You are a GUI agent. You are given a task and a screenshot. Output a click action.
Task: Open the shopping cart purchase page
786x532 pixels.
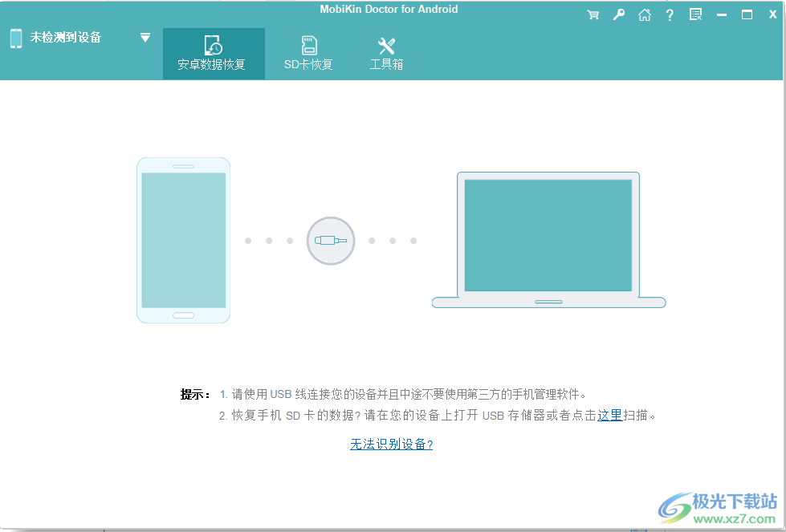point(593,14)
